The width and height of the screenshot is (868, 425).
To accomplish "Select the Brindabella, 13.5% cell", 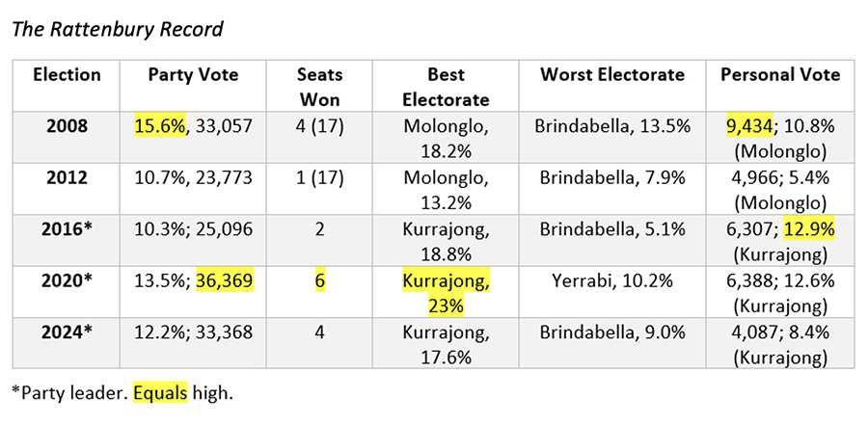I will point(612,126).
